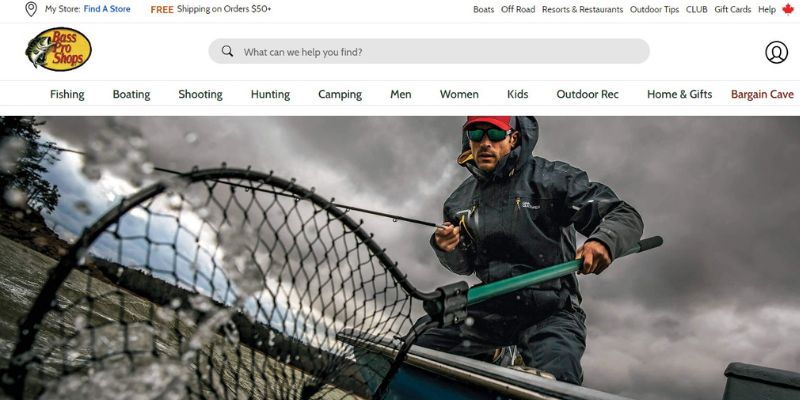This screenshot has width=800, height=400.
Task: Select the Canadian maple leaf flag icon
Action: click(x=788, y=9)
